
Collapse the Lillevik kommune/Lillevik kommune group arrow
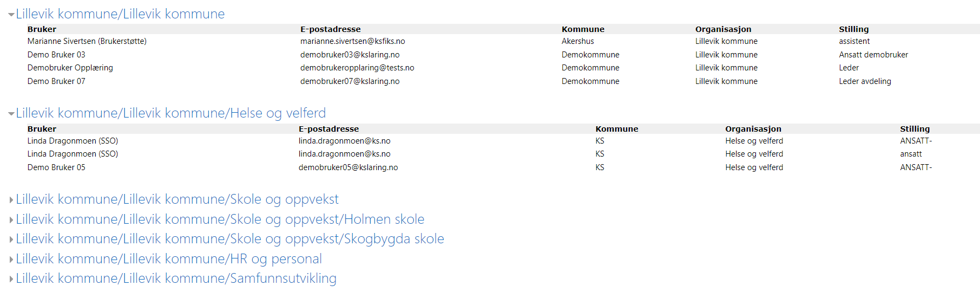[x=11, y=15]
